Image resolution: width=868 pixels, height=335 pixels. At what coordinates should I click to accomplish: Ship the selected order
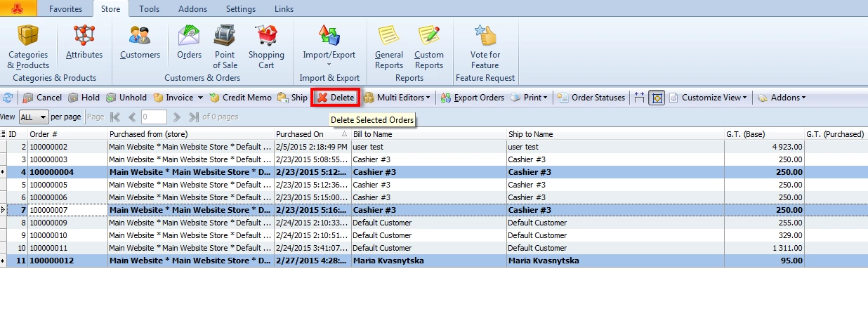pos(293,98)
